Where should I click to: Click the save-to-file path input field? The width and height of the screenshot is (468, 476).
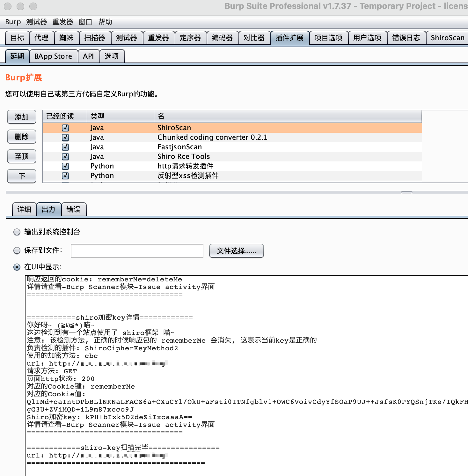pyautogui.click(x=137, y=251)
